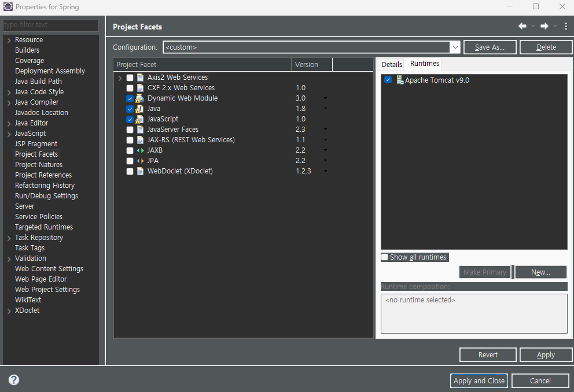The width and height of the screenshot is (574, 392).
Task: Check the JAXB facet checkbox
Action: [130, 151]
